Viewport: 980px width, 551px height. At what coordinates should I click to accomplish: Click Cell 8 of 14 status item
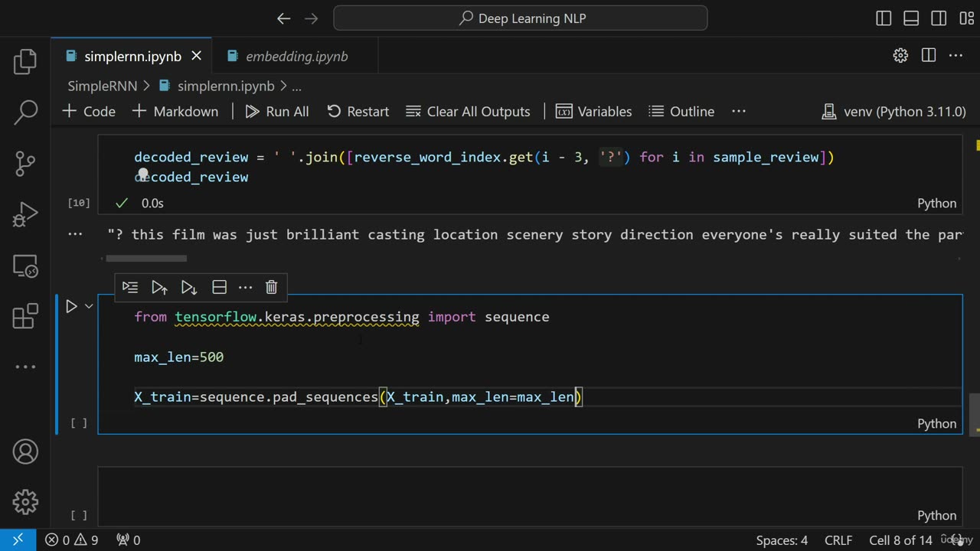point(900,540)
